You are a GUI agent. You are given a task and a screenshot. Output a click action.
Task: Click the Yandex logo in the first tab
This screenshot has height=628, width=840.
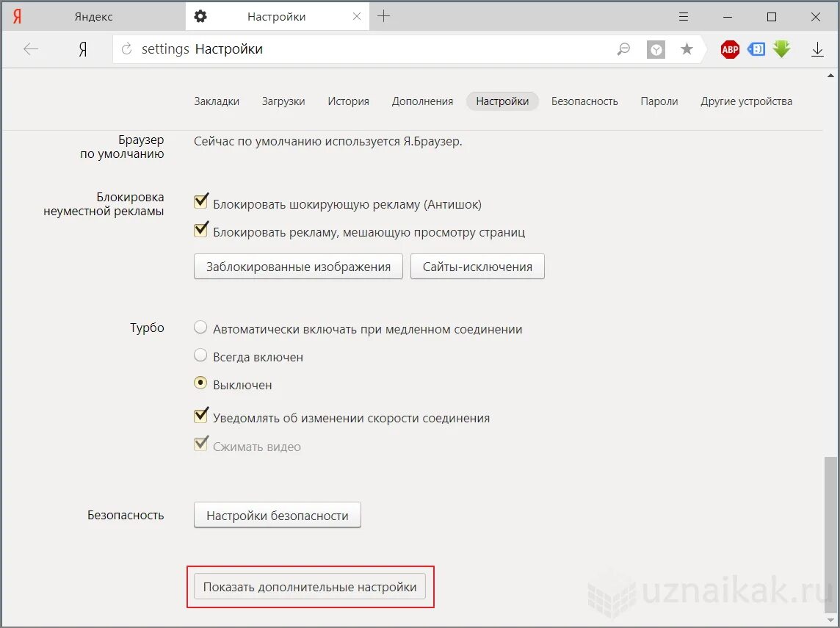[17, 17]
